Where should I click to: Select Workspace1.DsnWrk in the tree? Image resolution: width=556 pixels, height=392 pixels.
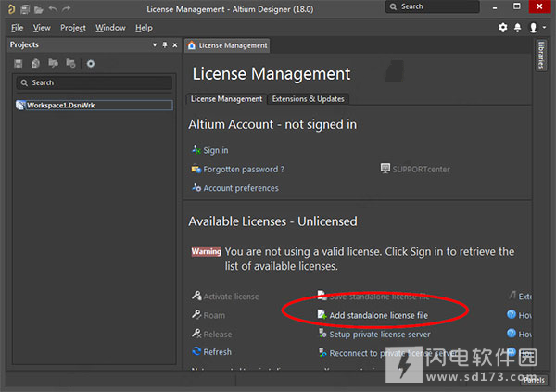[95, 105]
